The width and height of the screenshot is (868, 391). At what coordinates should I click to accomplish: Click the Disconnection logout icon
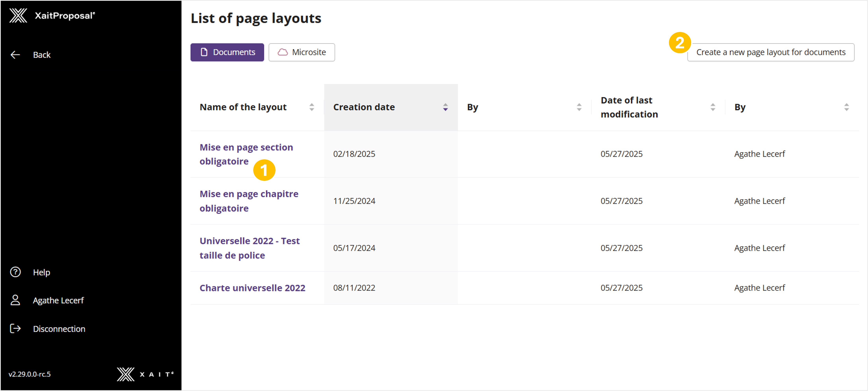(x=15, y=328)
